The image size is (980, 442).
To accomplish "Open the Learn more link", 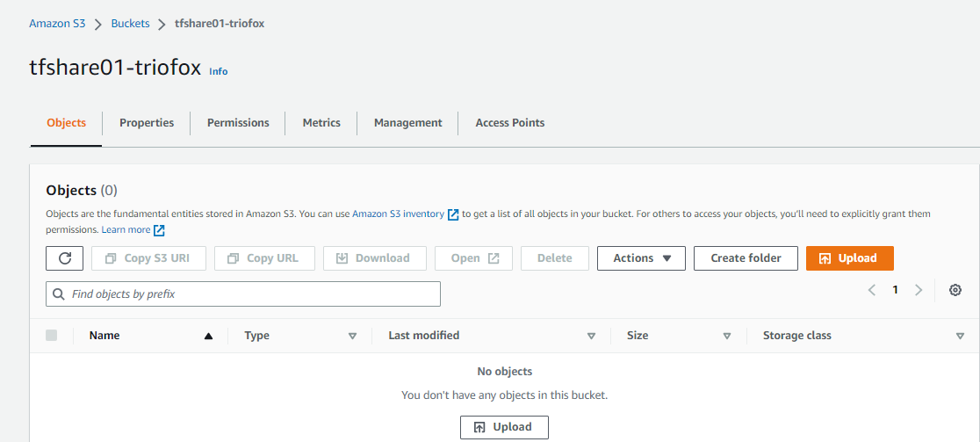I will (x=126, y=229).
